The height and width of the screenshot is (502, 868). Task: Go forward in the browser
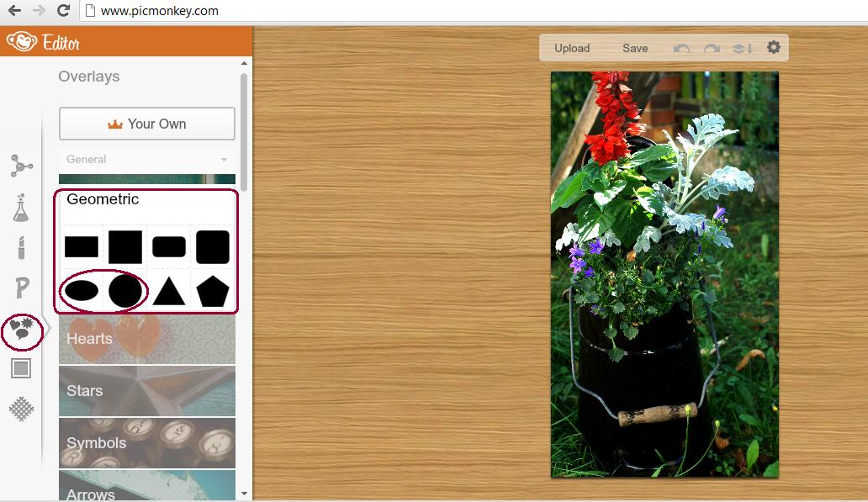click(x=39, y=11)
